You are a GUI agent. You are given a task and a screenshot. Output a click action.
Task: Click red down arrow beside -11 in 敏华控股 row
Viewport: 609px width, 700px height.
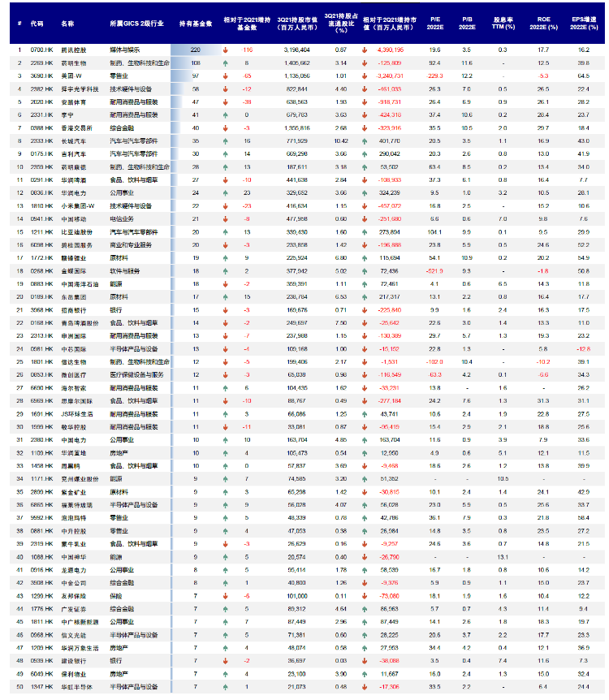click(x=226, y=427)
